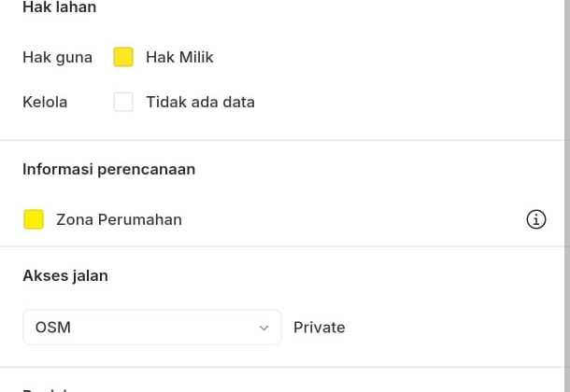Enable the empty Tidak ada data checkbox
The width and height of the screenshot is (570, 392).
pyautogui.click(x=123, y=102)
